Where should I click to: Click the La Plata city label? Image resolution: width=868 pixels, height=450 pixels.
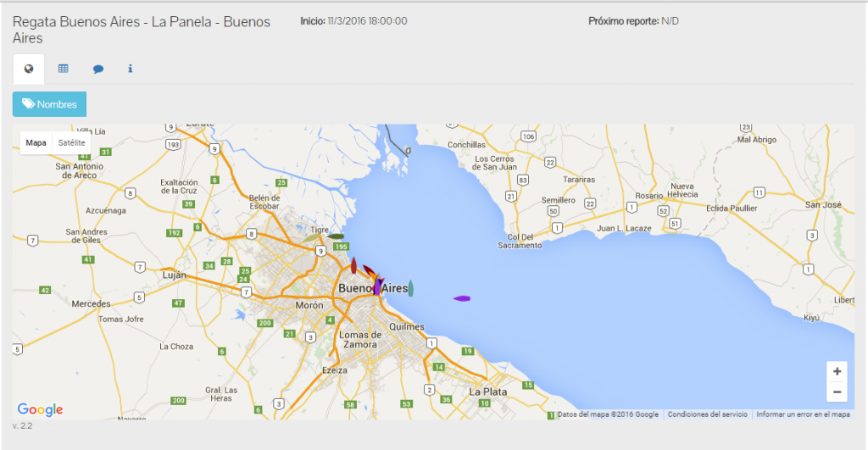(487, 392)
